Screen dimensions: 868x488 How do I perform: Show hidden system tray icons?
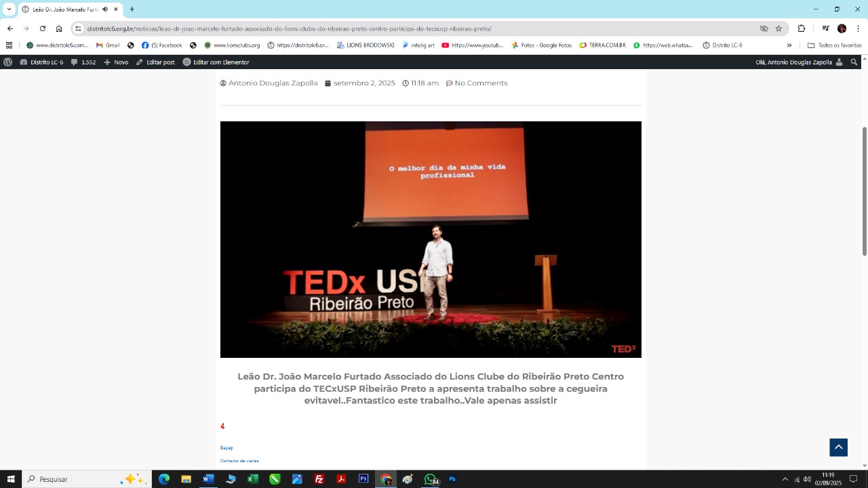(x=785, y=479)
